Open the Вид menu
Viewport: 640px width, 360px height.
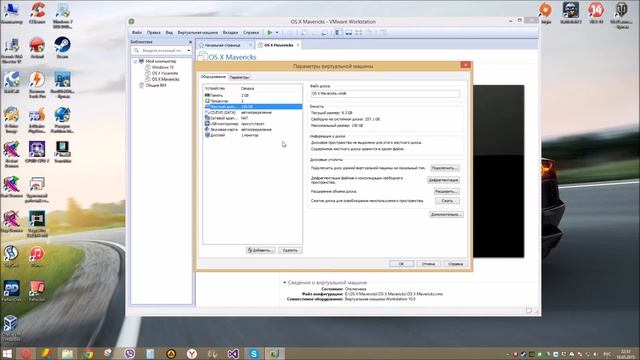(169, 33)
